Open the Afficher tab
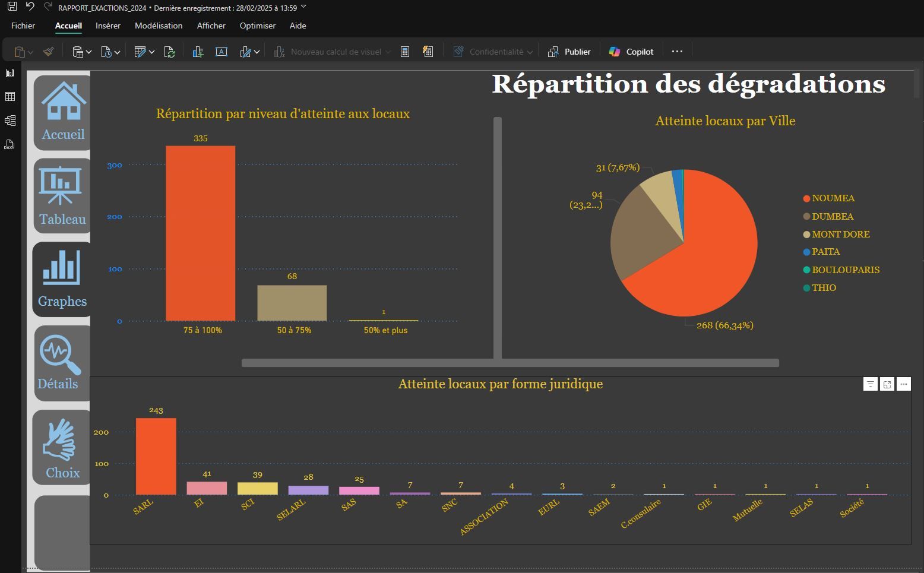 [211, 26]
